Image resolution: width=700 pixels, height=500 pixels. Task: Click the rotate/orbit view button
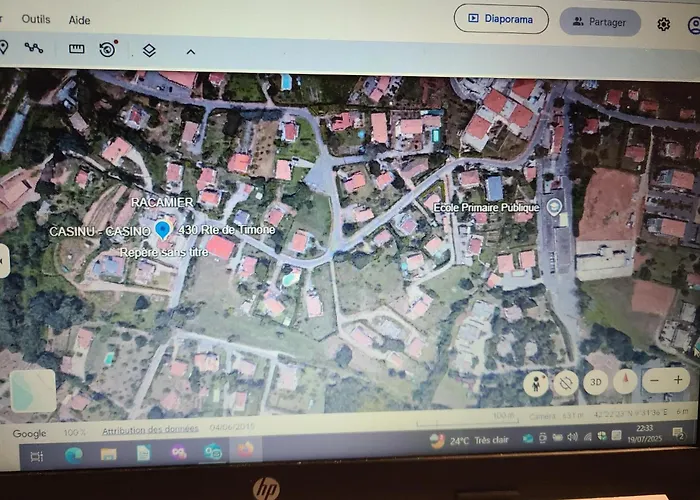[x=565, y=382]
